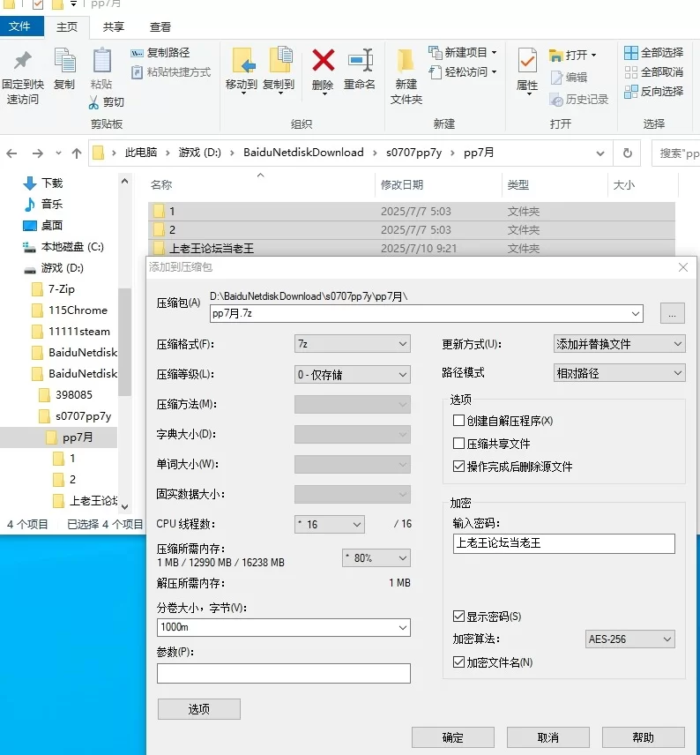Uncheck Delete files after compression (操作完成后删除源文件)
The image size is (700, 755).
(x=458, y=466)
